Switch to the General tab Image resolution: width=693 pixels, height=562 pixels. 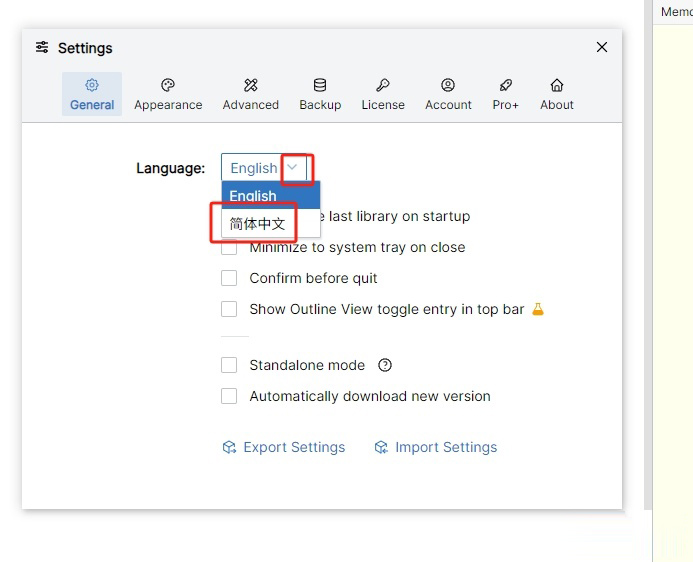92,94
